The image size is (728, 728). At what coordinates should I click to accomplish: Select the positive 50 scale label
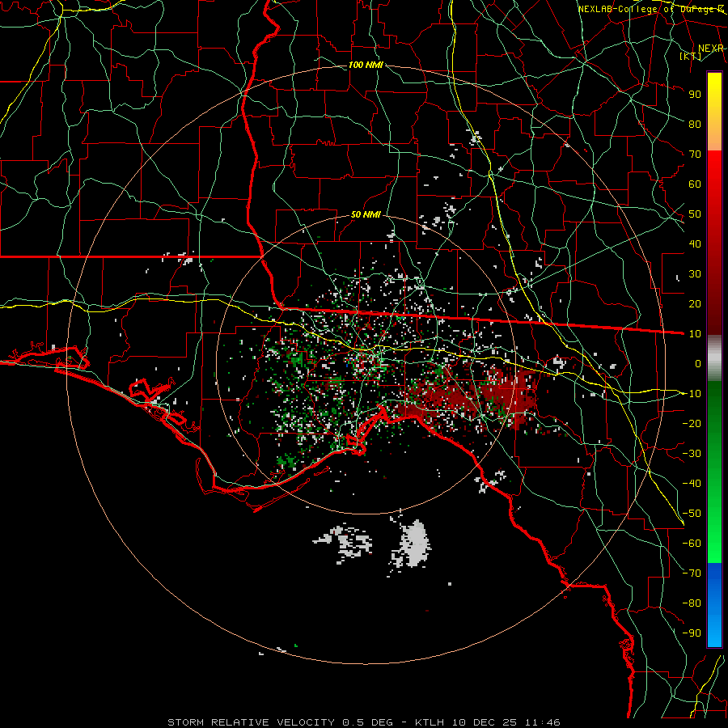click(x=695, y=214)
